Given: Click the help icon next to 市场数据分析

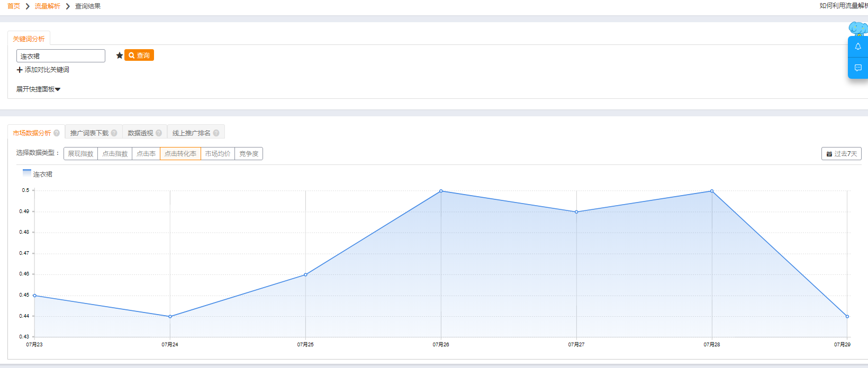Looking at the screenshot, I should tap(57, 133).
